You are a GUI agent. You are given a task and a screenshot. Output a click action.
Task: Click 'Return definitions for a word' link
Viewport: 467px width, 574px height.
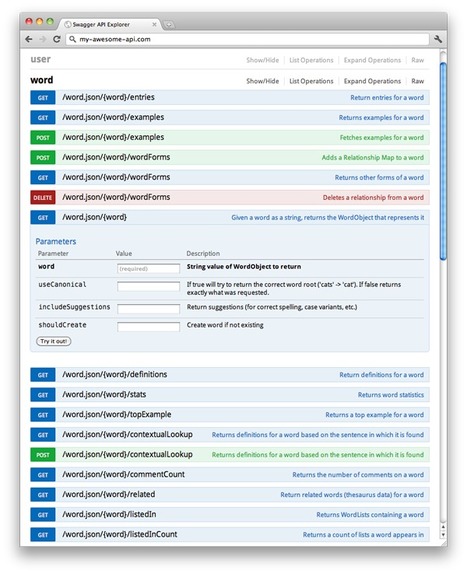point(381,375)
